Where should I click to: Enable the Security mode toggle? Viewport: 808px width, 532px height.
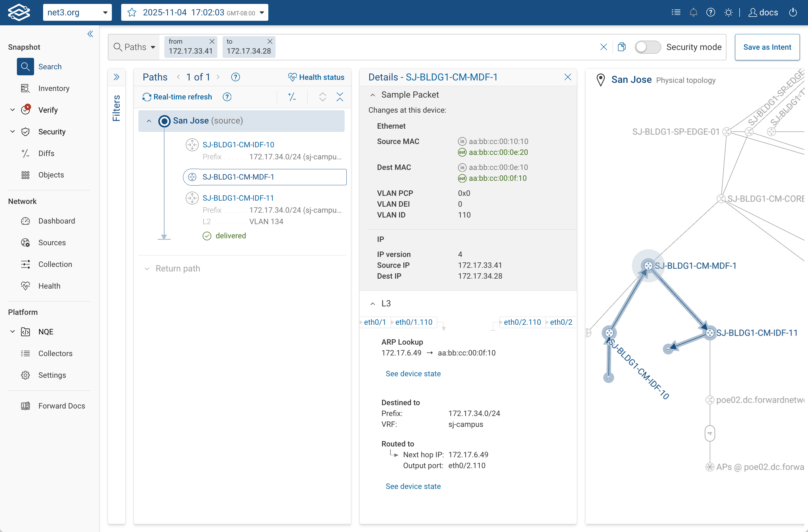click(x=647, y=47)
